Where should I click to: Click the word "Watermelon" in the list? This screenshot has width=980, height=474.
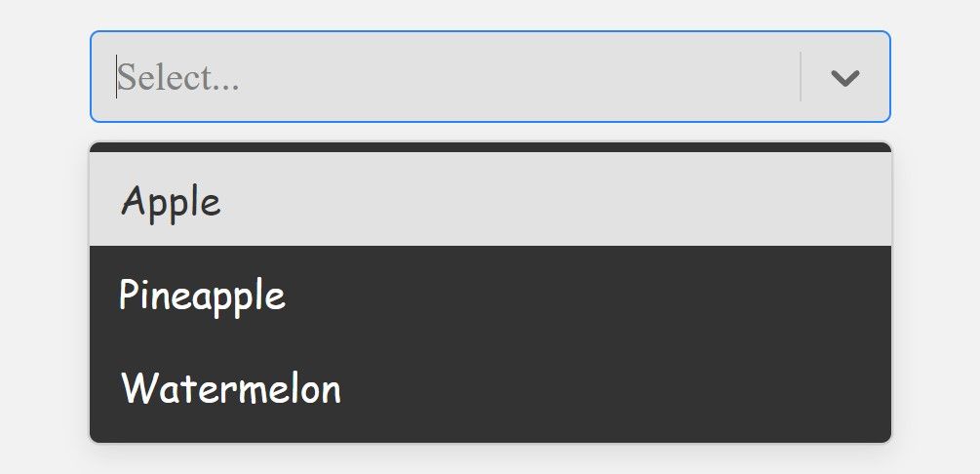coord(231,389)
